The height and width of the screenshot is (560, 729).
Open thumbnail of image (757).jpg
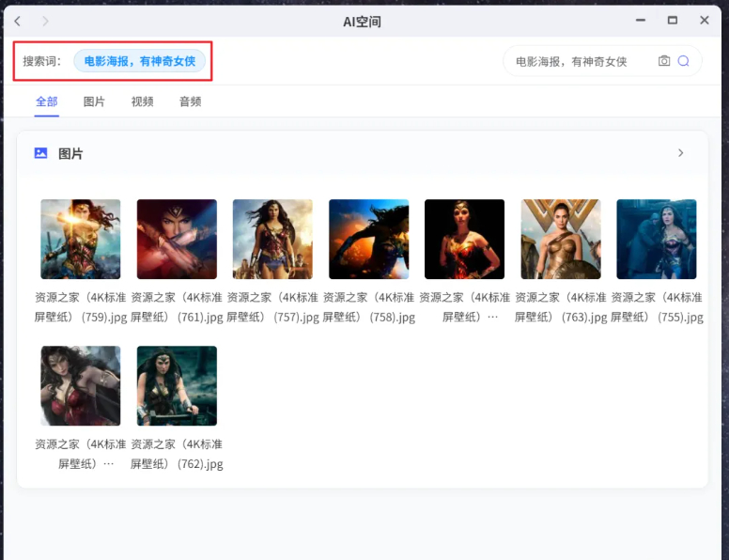(x=272, y=239)
